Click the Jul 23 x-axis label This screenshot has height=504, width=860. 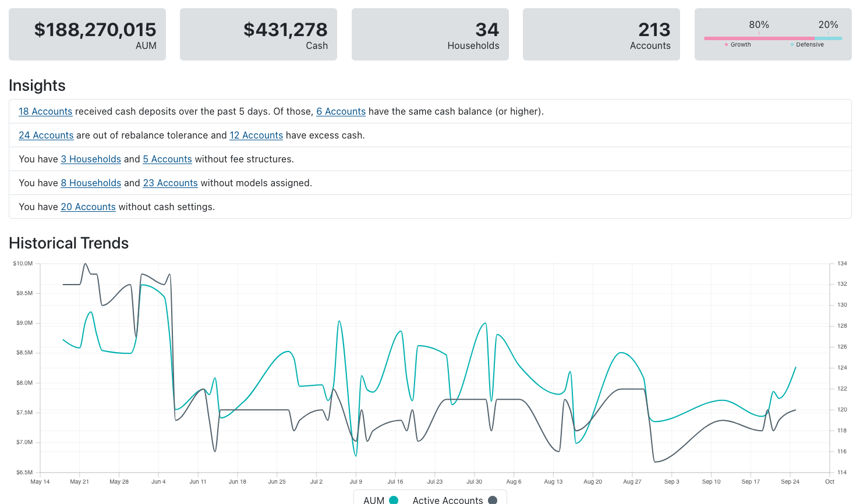pos(435,482)
